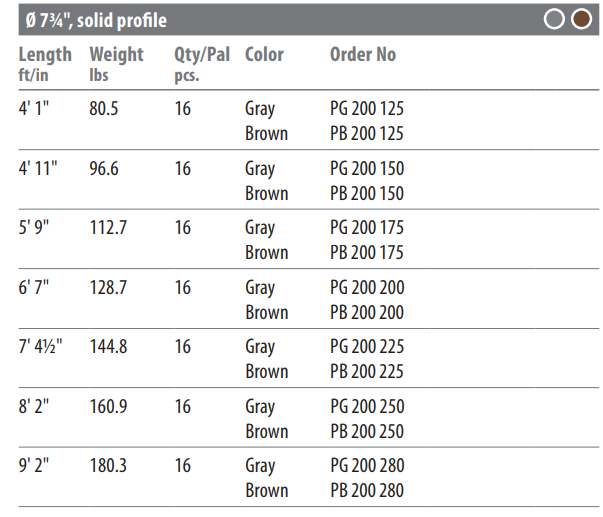Select order number PG 200 125
Screen dimensions: 603x517
coord(367,108)
